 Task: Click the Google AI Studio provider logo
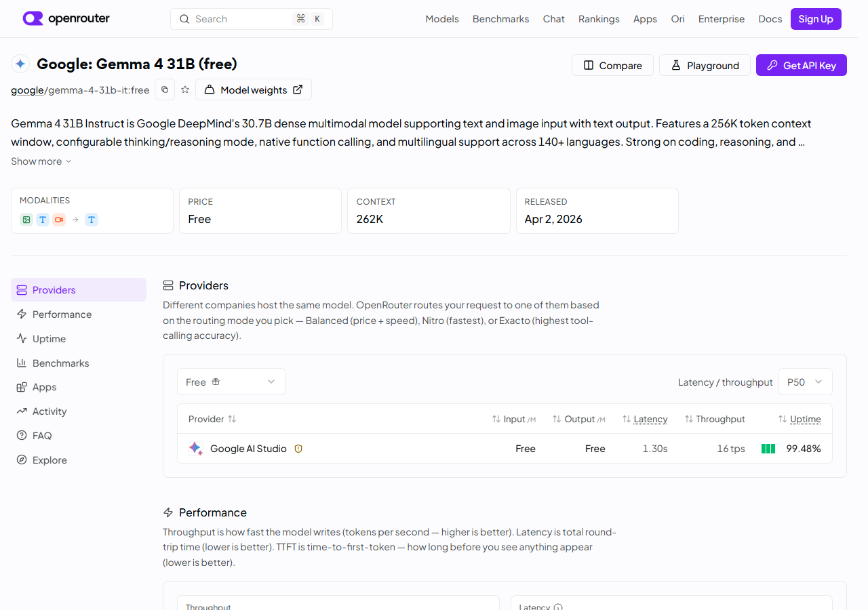click(196, 448)
